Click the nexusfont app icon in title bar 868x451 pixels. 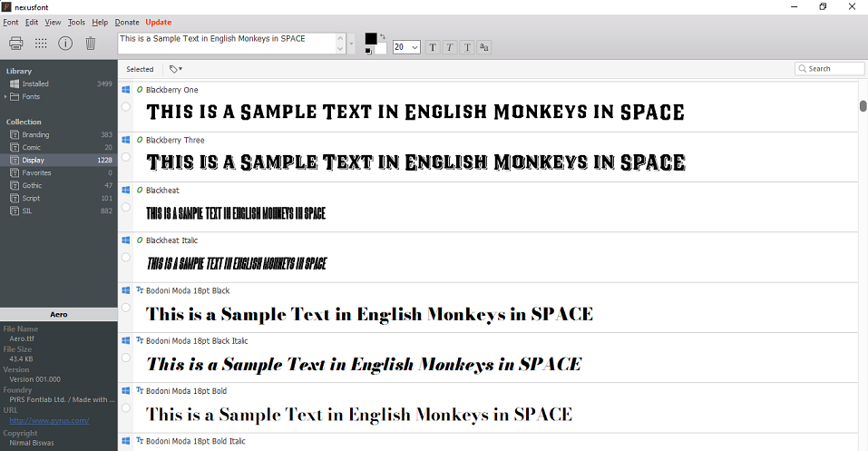pos(6,6)
